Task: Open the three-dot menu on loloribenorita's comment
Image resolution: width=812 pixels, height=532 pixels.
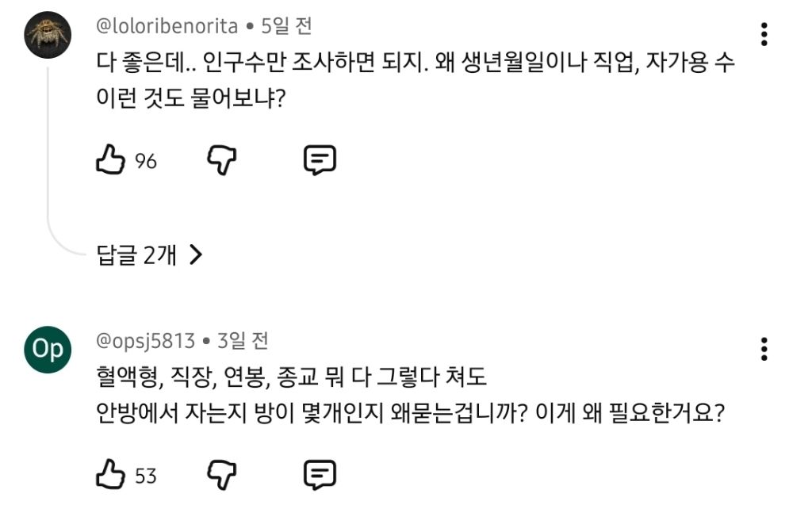Action: coord(764,33)
